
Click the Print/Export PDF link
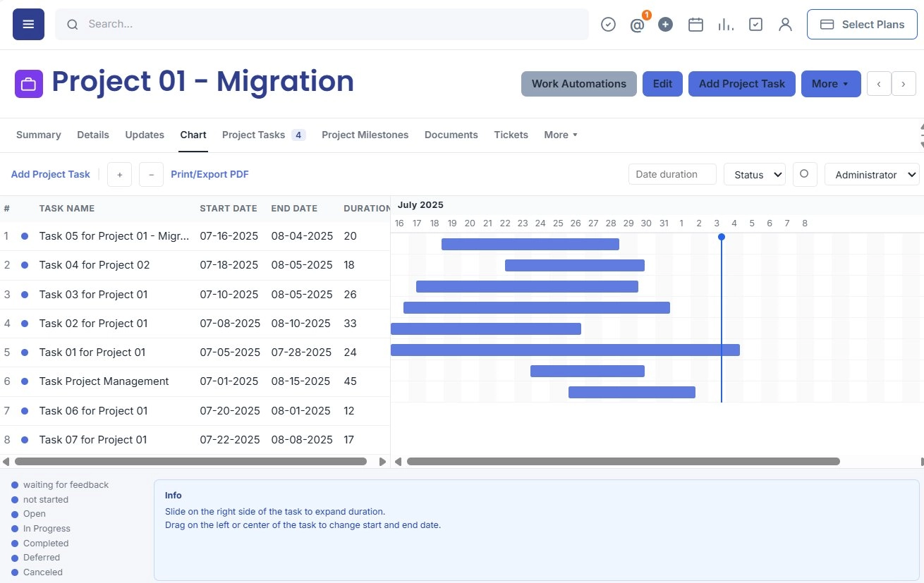(210, 174)
